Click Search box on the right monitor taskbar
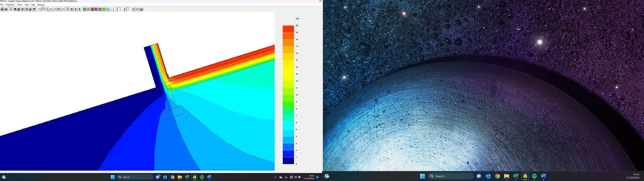Viewport: 644px width, 181px height. pyautogui.click(x=451, y=176)
